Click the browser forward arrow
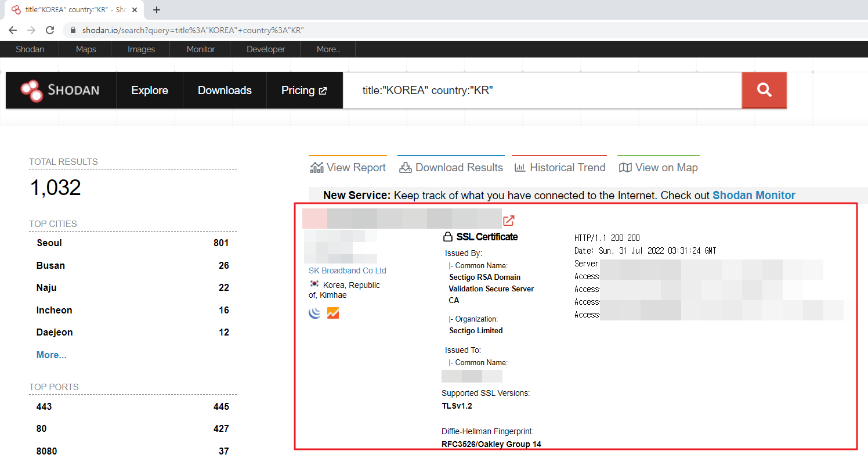868x458 pixels. coord(31,30)
